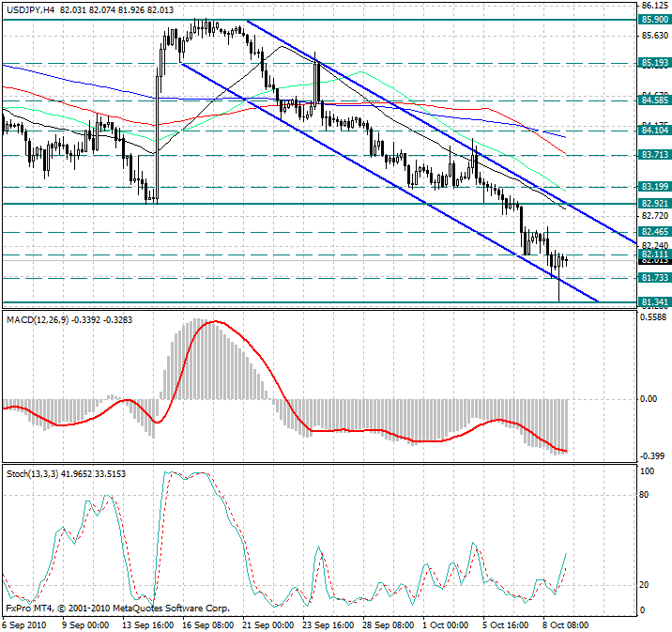Image resolution: width=672 pixels, height=632 pixels.
Task: Click the 16 Sep 08:00 time label
Action: [207, 624]
